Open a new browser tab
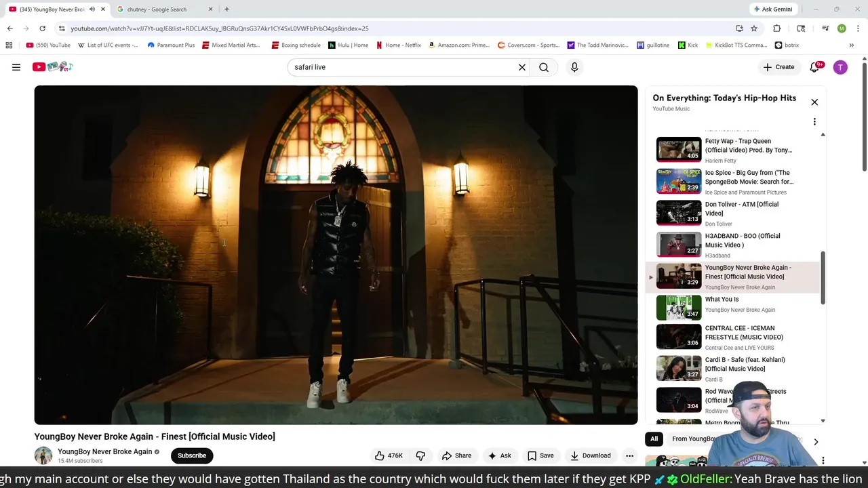Viewport: 868px width, 488px height. tap(226, 9)
